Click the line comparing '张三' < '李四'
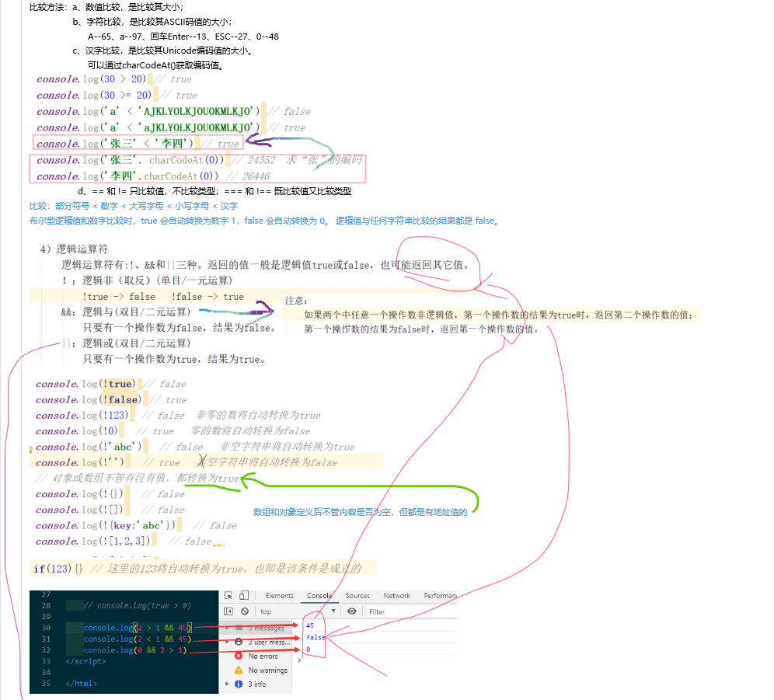The height and width of the screenshot is (700, 774). tap(138, 144)
